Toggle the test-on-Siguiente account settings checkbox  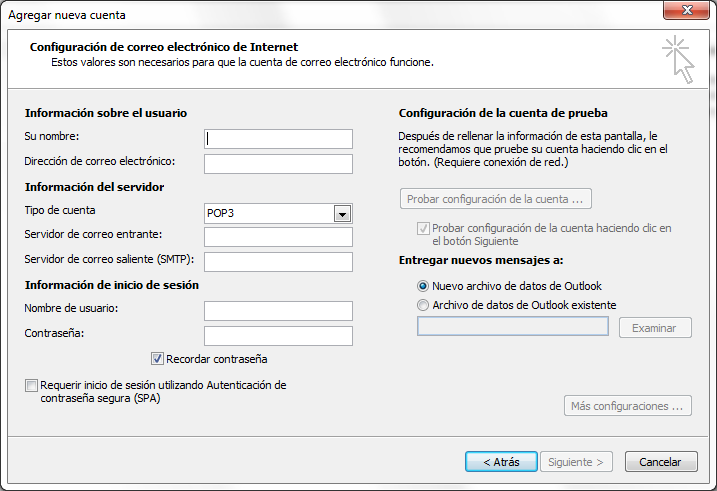coord(423,229)
